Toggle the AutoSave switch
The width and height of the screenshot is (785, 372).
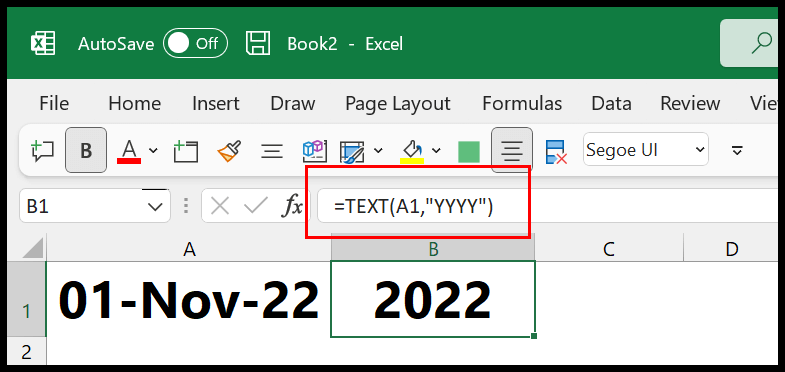[x=195, y=44]
